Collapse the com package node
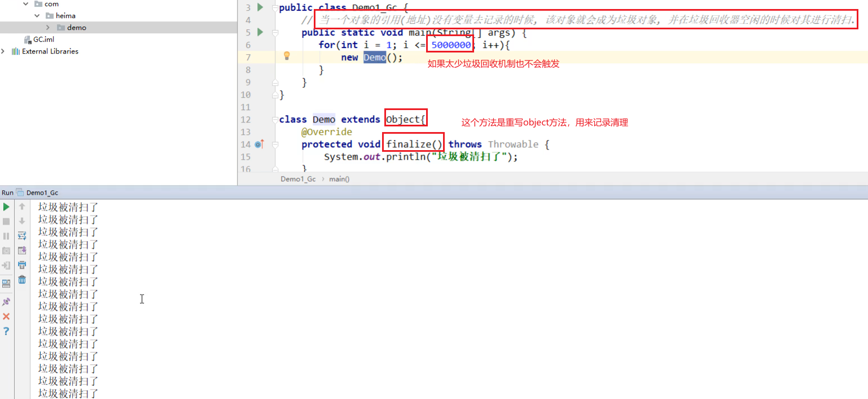Image resolution: width=868 pixels, height=399 pixels. coord(26,4)
